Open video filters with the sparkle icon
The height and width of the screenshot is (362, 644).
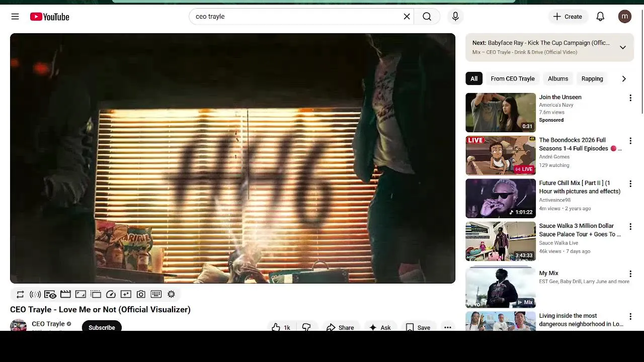(126, 294)
